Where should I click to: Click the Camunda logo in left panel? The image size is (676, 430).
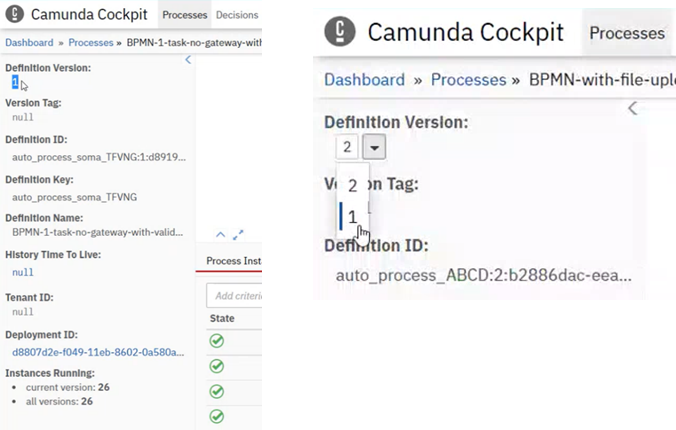pos(15,13)
